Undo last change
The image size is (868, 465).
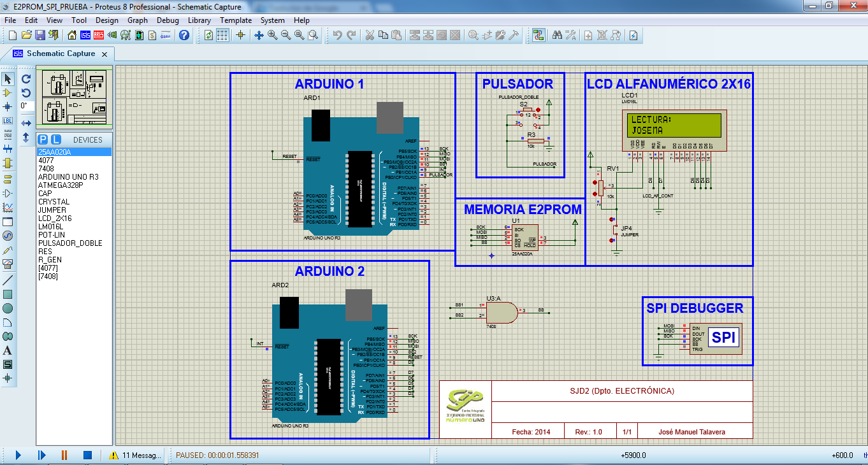coord(337,35)
